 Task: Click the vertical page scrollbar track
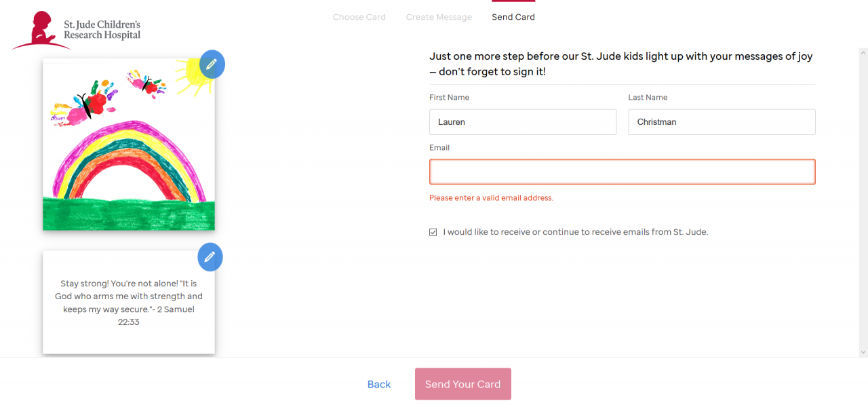(863, 204)
